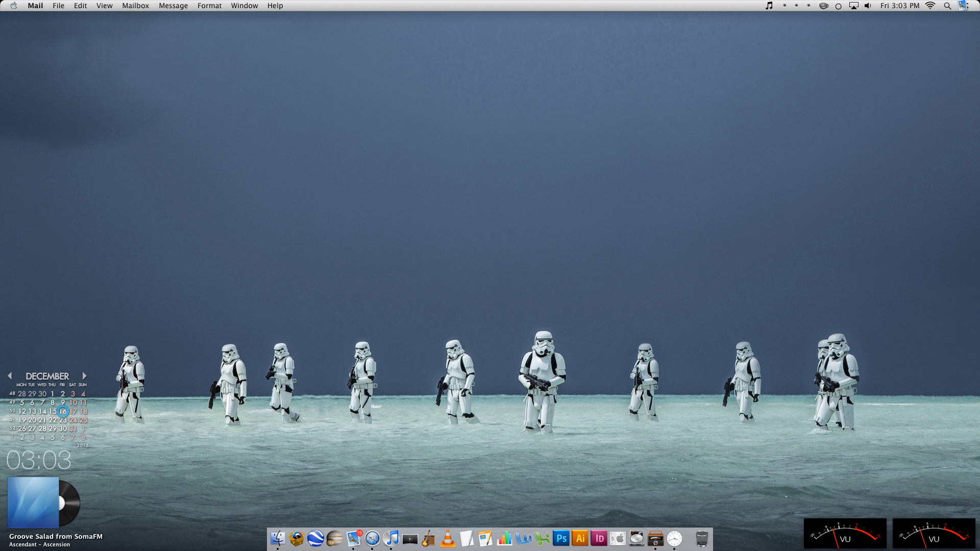Launch Pages from the dock
Image resolution: width=980 pixels, height=551 pixels.
pos(485,538)
